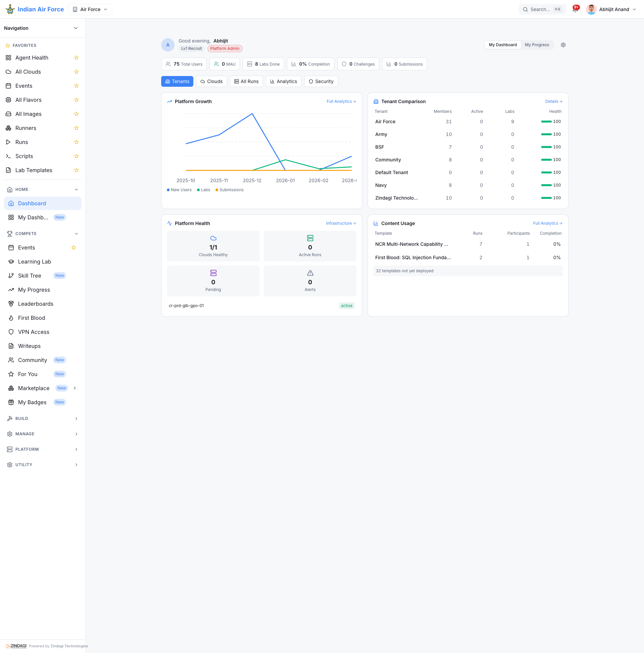Switch to the My Progress view tab

(x=537, y=45)
